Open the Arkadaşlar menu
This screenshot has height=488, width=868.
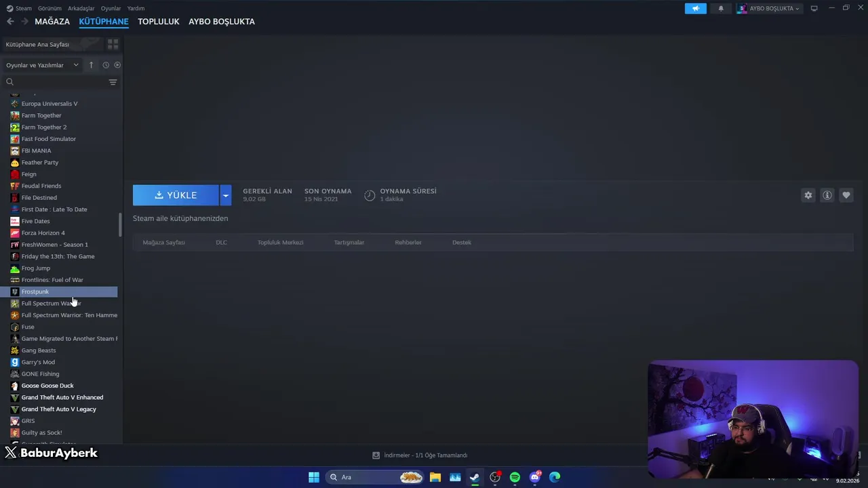click(81, 8)
